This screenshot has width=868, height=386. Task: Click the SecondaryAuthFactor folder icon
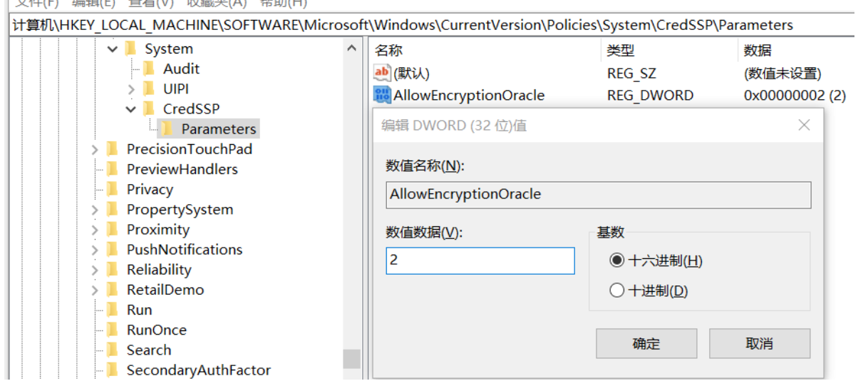coord(112,370)
